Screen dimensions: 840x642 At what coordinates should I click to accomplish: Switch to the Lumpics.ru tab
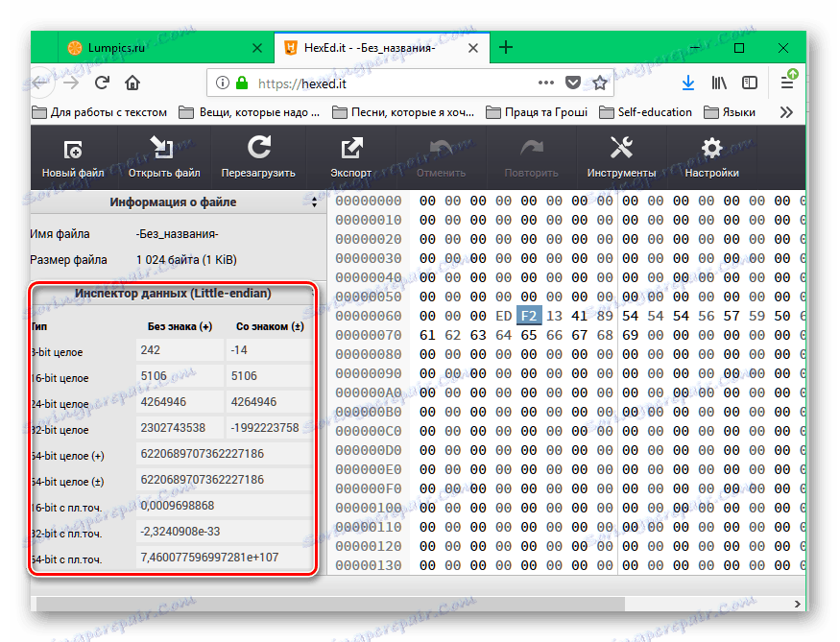159,48
